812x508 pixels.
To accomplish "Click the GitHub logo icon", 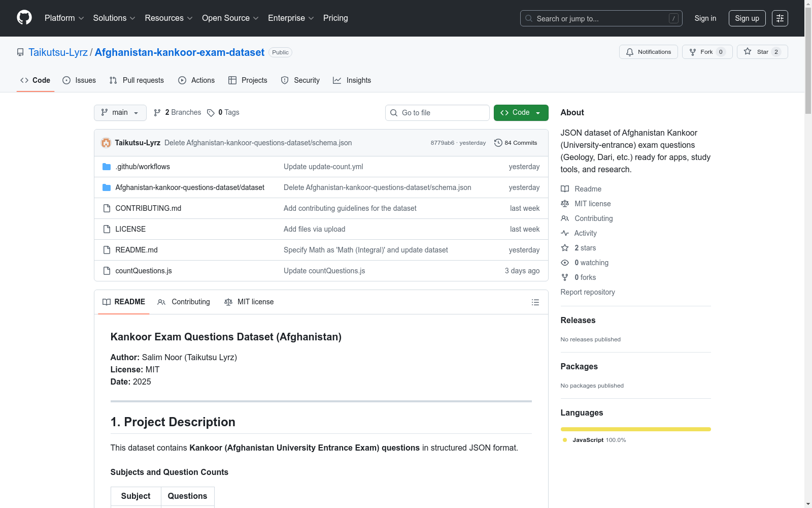I will 24,18.
